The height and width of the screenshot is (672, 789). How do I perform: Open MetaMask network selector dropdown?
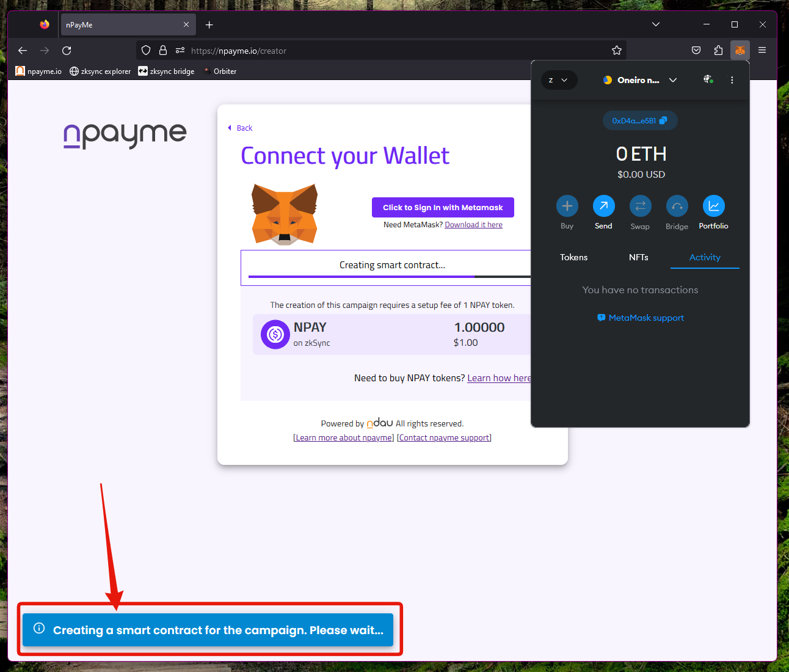pyautogui.click(x=559, y=80)
